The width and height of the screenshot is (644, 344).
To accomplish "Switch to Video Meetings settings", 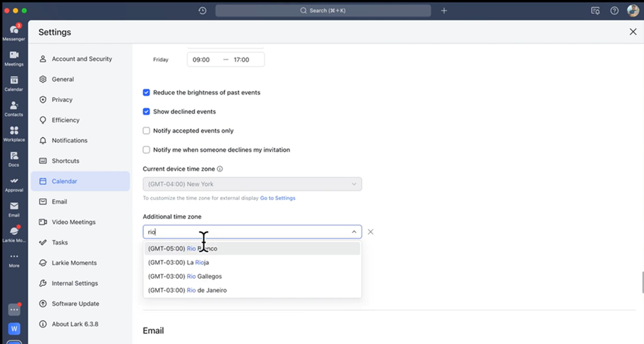I will (x=73, y=222).
